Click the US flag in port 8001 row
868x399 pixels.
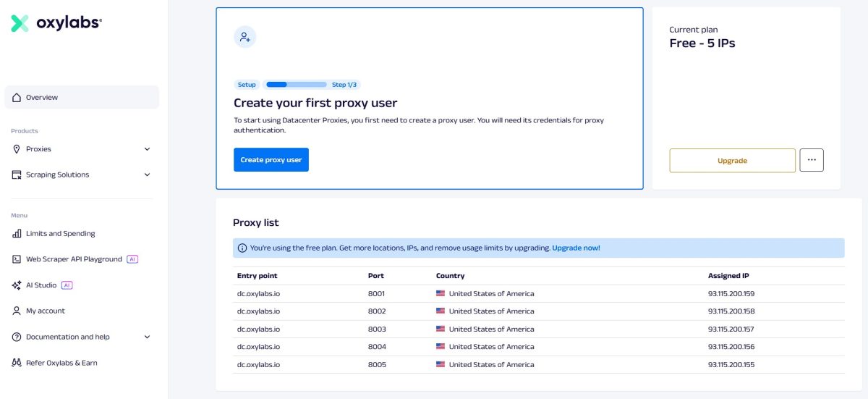tap(441, 293)
